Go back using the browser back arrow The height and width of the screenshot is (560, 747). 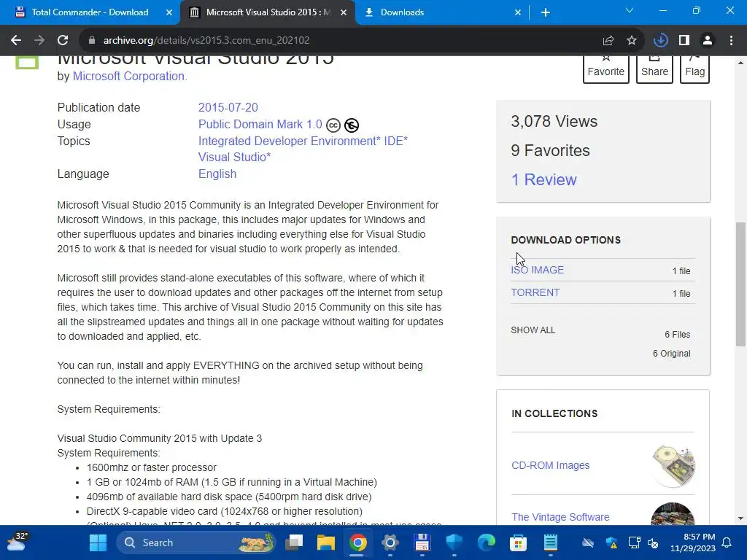click(16, 41)
